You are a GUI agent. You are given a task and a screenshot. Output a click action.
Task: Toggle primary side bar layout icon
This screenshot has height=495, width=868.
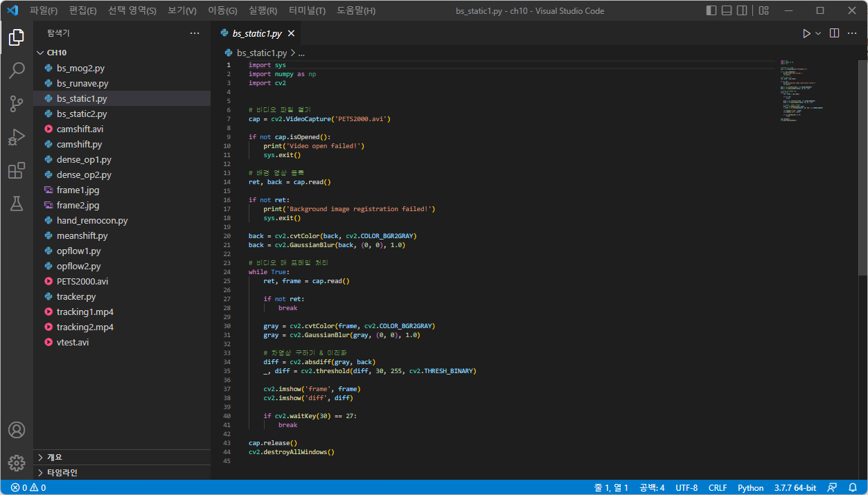pyautogui.click(x=711, y=11)
